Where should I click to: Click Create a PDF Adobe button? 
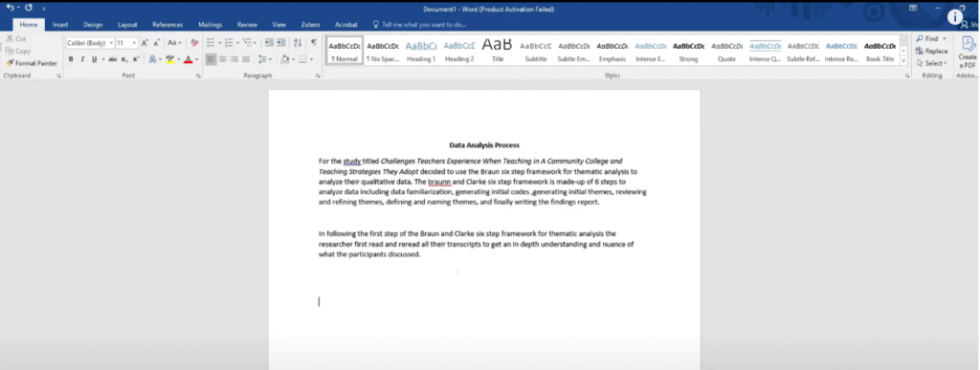[x=968, y=53]
